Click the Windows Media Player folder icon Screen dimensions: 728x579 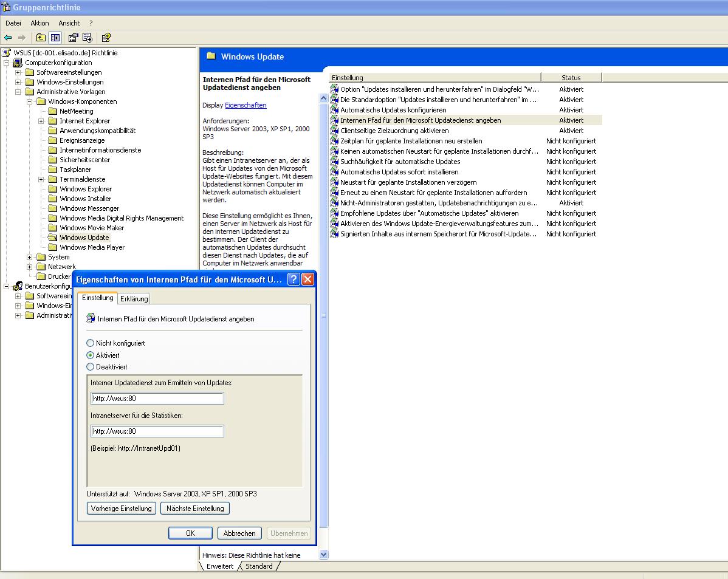coord(52,247)
